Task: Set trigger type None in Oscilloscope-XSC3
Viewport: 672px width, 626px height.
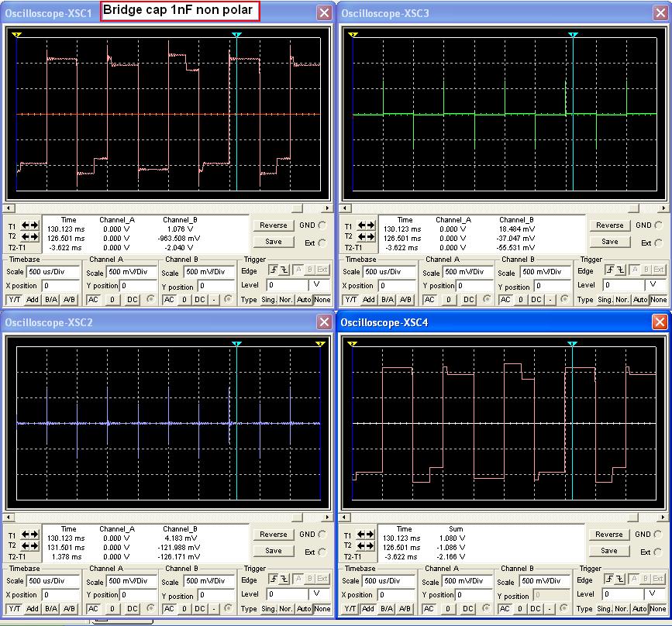Action: tap(658, 300)
